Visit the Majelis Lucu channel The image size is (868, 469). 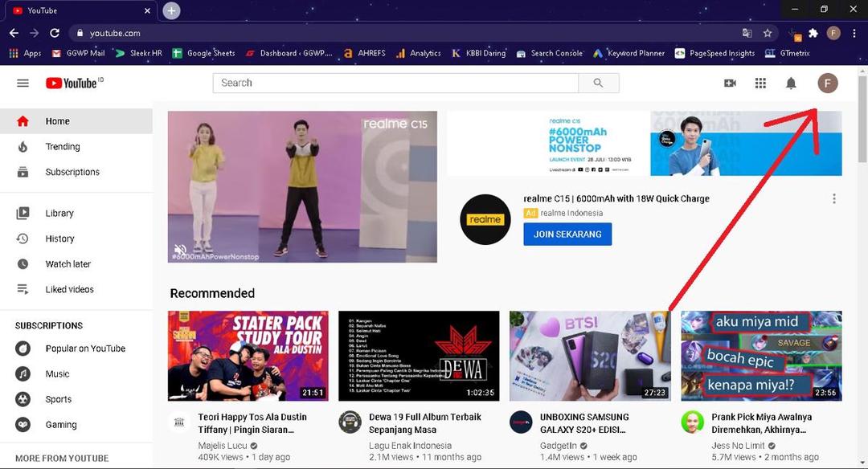(223, 445)
